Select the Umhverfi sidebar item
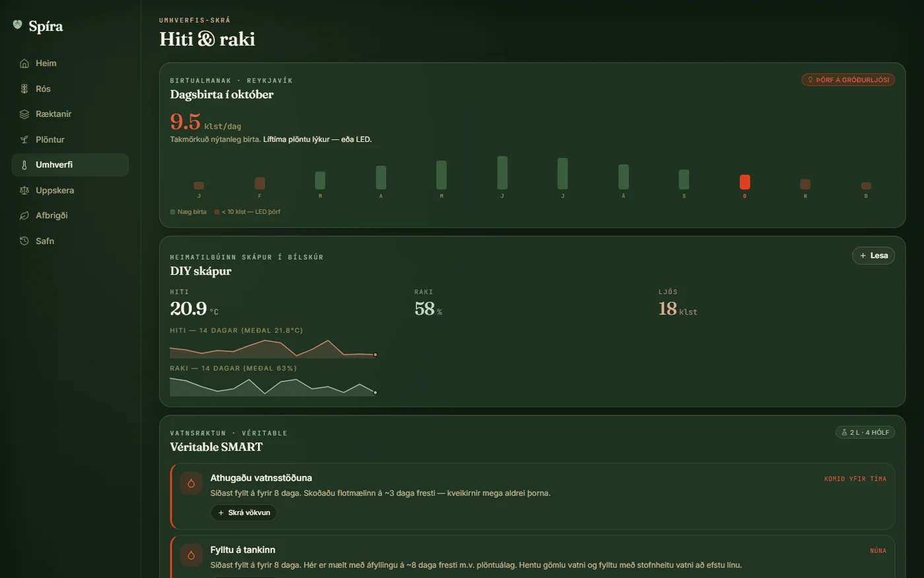 pos(70,165)
